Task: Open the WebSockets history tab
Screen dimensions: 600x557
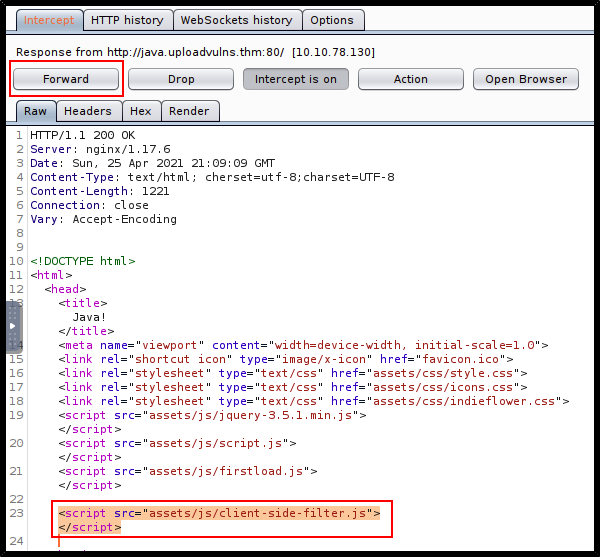Action: click(237, 20)
